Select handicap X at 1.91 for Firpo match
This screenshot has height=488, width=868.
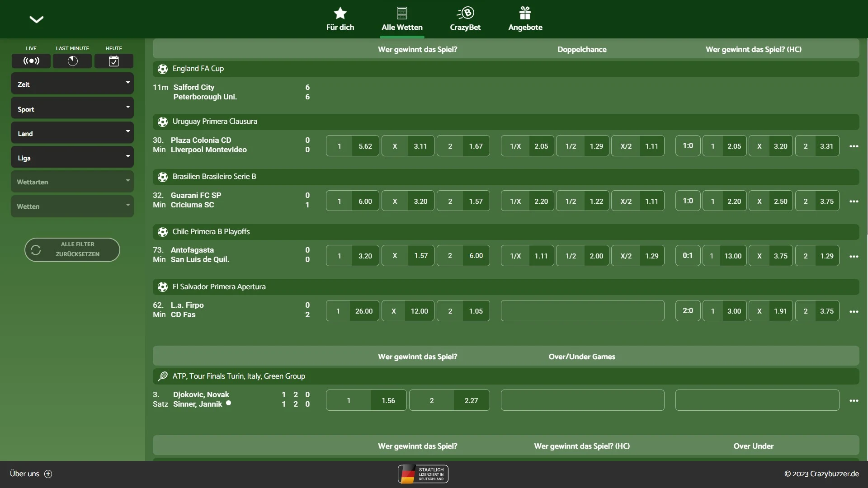pyautogui.click(x=771, y=311)
